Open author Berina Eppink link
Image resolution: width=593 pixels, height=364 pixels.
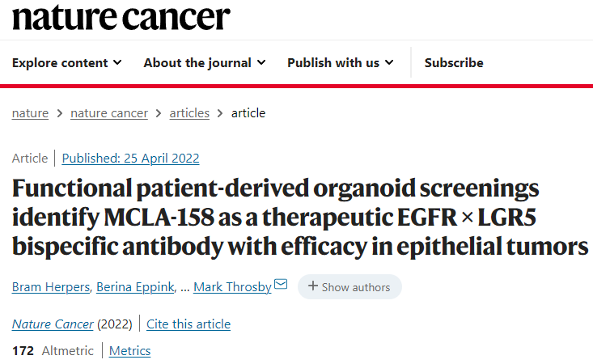[135, 287]
